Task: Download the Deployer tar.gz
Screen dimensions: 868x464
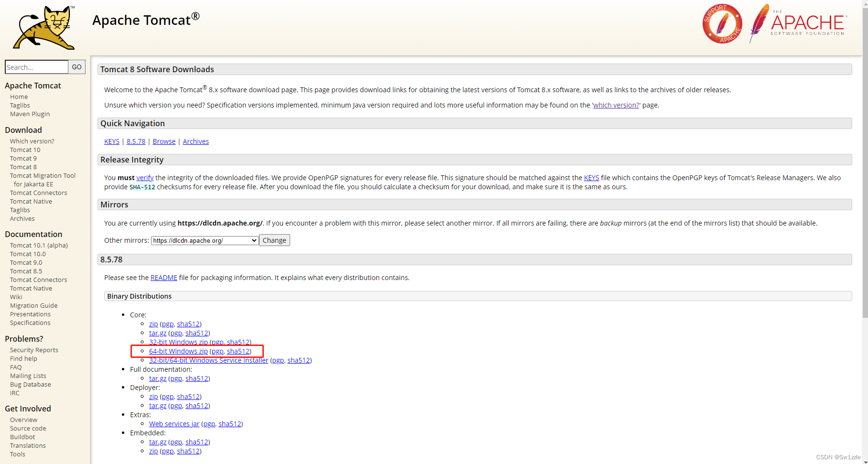Action: pyautogui.click(x=158, y=406)
